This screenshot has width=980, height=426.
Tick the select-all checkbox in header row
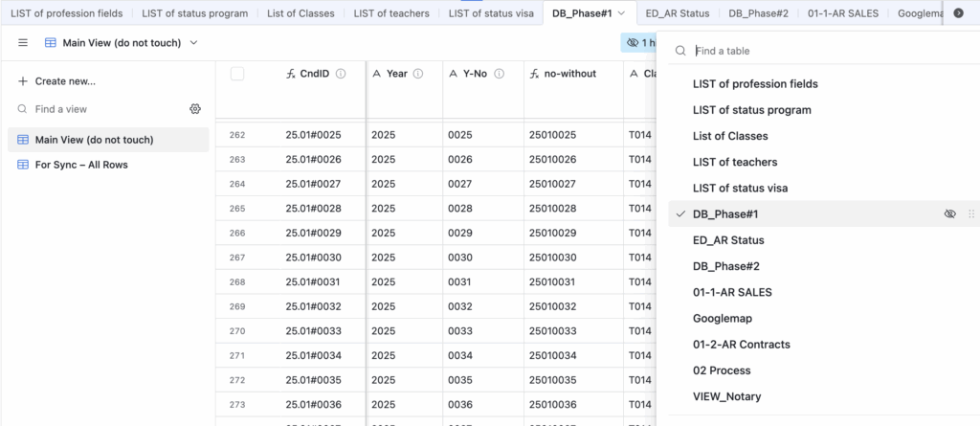(x=237, y=74)
